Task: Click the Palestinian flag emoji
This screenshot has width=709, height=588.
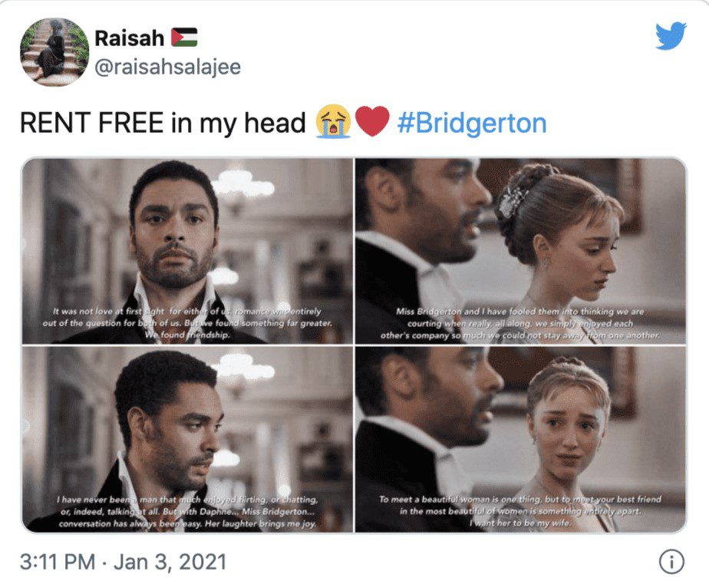Action: tap(184, 38)
